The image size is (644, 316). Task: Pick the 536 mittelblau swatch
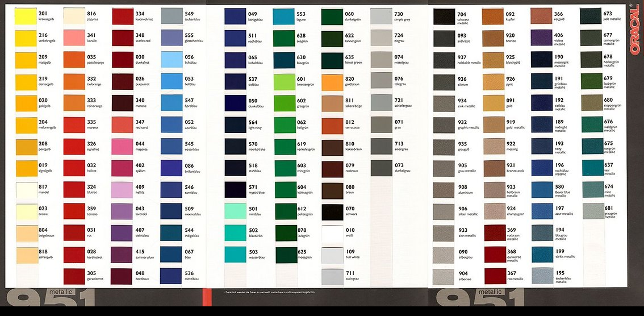[171, 276]
